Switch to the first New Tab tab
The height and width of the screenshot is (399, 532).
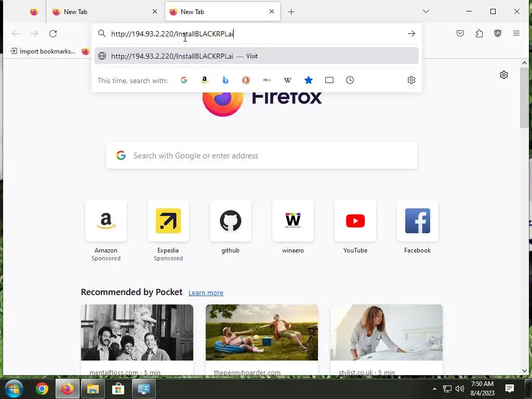point(104,12)
